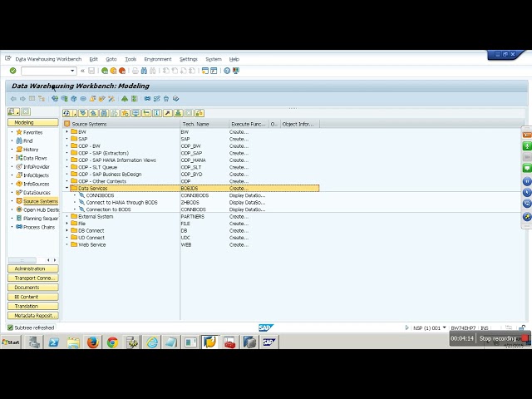Click the Add to Favorites star icon in the tree toolbar

click(126, 113)
